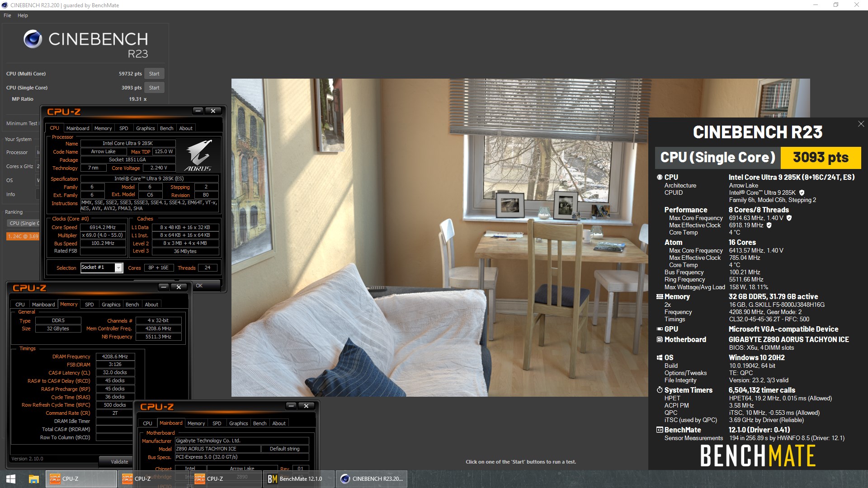Close the CPU-Z Memory window

179,287
